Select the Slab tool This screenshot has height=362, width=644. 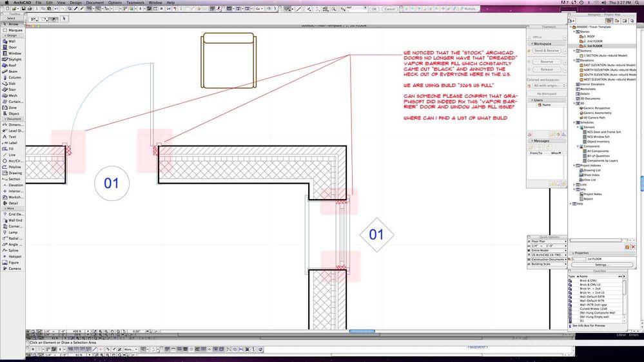pos(12,83)
